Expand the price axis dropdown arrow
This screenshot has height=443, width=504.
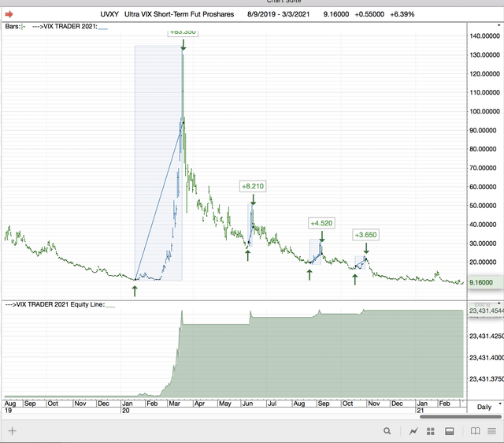click(498, 25)
